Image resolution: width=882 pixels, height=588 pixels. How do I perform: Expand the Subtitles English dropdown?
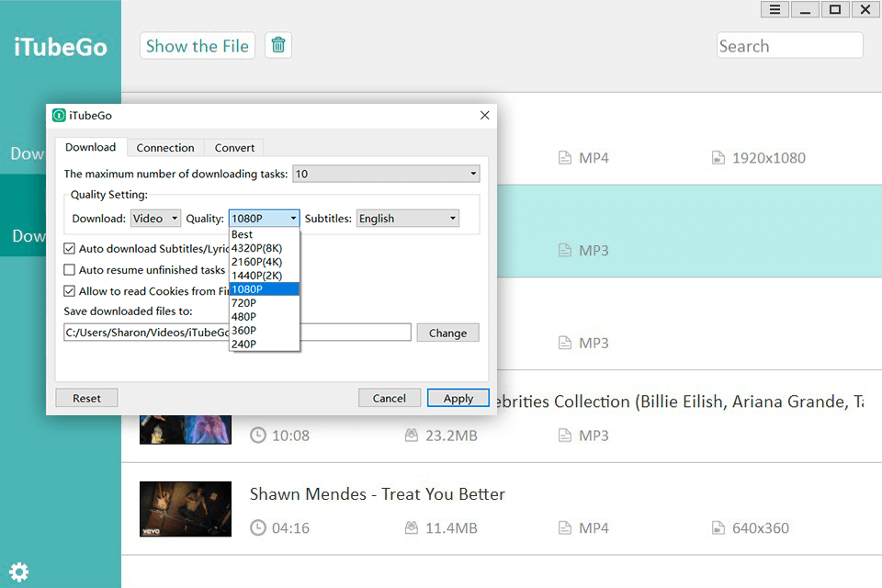(407, 219)
